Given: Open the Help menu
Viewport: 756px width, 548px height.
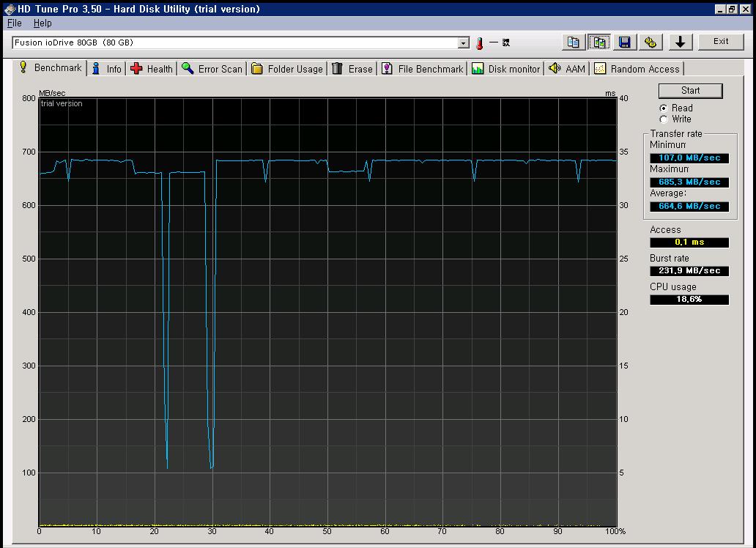Looking at the screenshot, I should 42,23.
